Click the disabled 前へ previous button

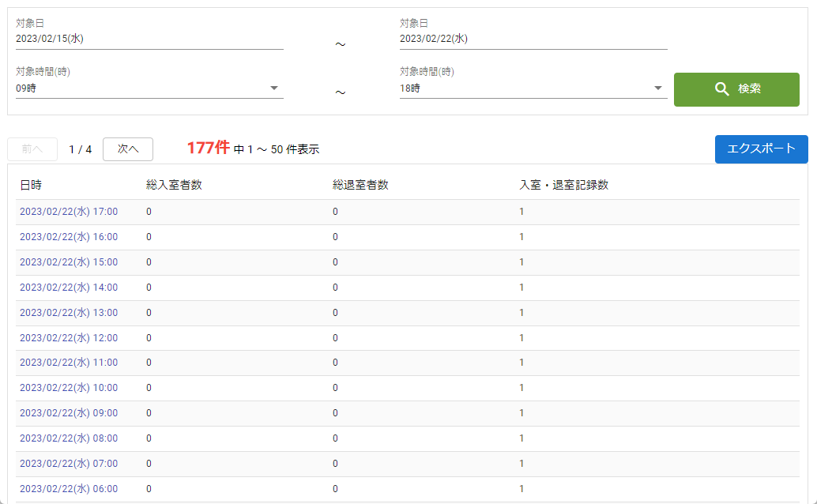[32, 149]
